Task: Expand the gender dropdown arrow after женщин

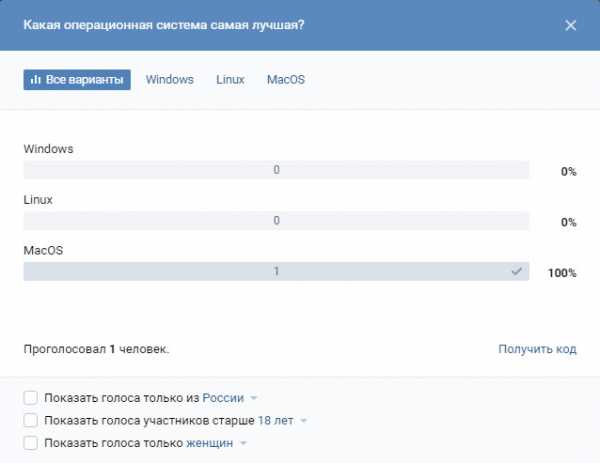Action: click(243, 443)
